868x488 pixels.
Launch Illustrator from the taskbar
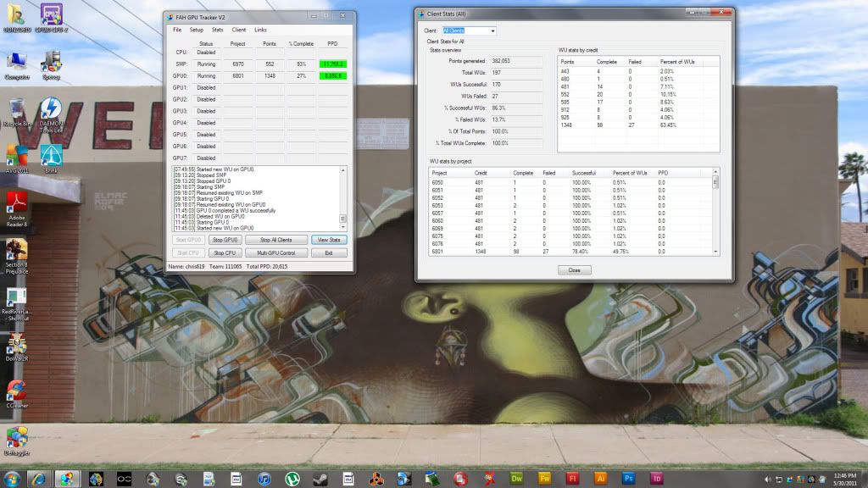point(600,479)
